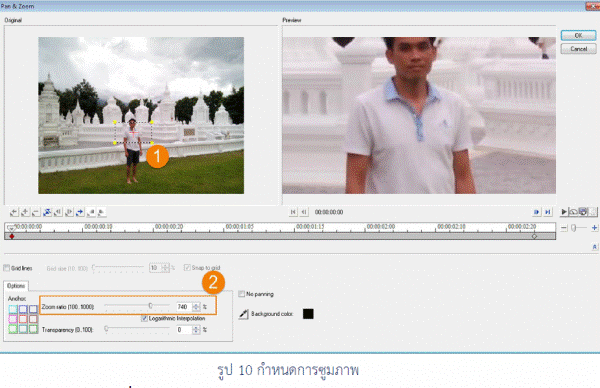Click the Grid size value field
The height and width of the screenshot is (388, 600).
(x=156, y=268)
